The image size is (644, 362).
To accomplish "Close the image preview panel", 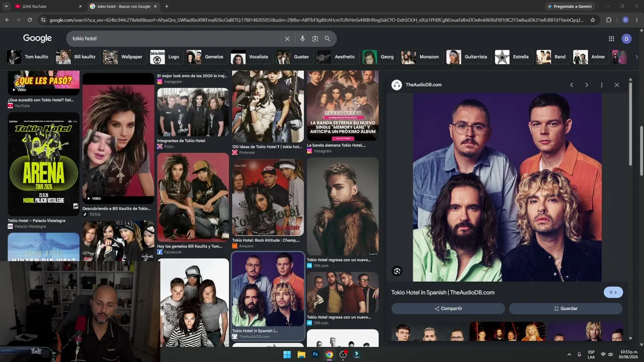I will pos(617,85).
